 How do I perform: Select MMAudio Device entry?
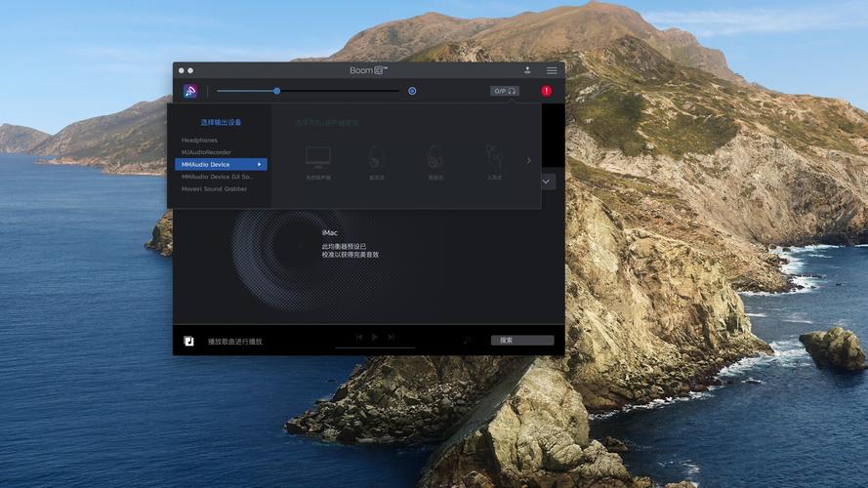pyautogui.click(x=221, y=164)
